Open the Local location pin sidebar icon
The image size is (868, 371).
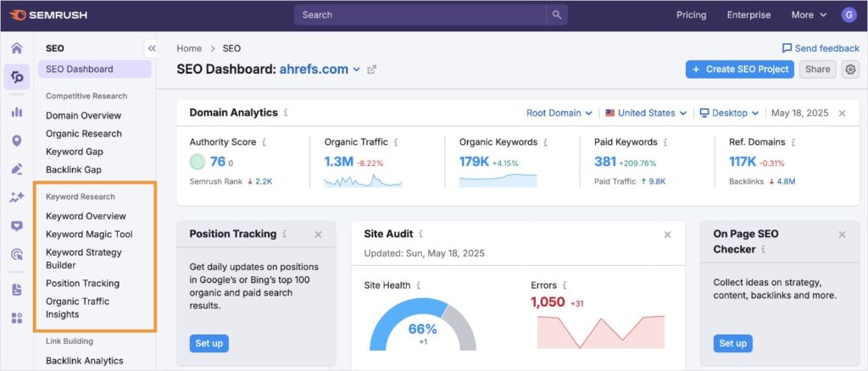pos(17,141)
